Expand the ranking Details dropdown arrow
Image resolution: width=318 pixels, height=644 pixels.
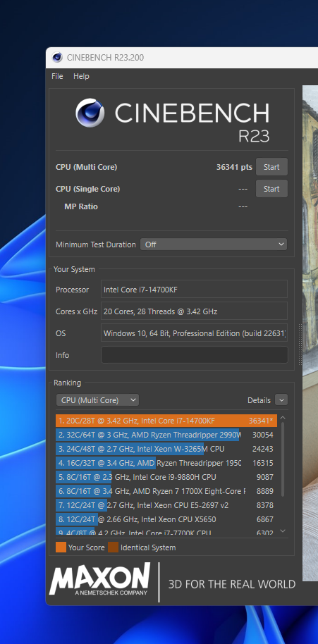(x=281, y=400)
